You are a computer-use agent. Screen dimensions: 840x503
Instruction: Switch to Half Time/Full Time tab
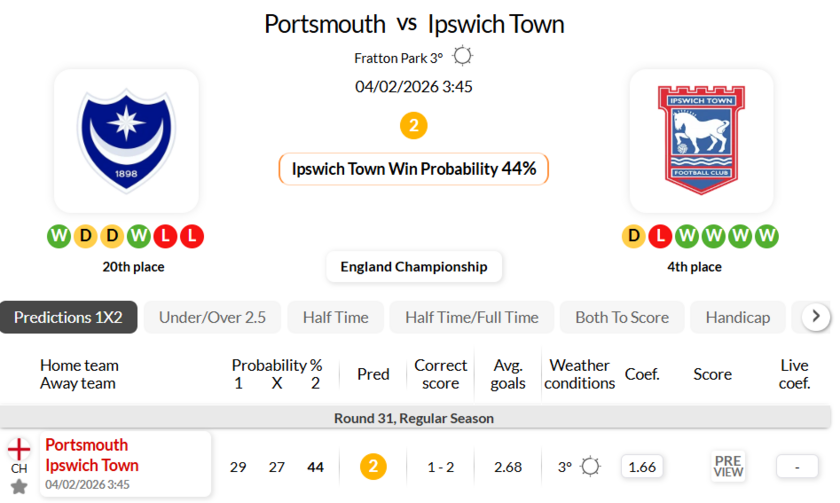click(471, 317)
